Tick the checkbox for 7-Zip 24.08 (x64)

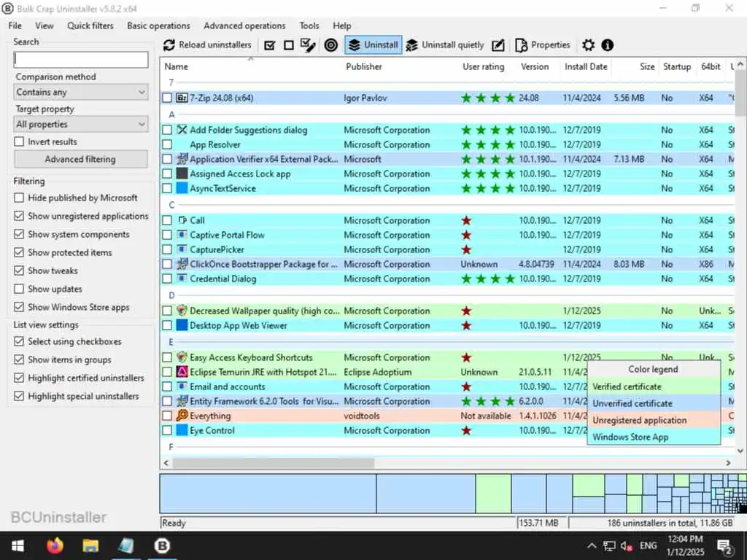click(x=167, y=98)
